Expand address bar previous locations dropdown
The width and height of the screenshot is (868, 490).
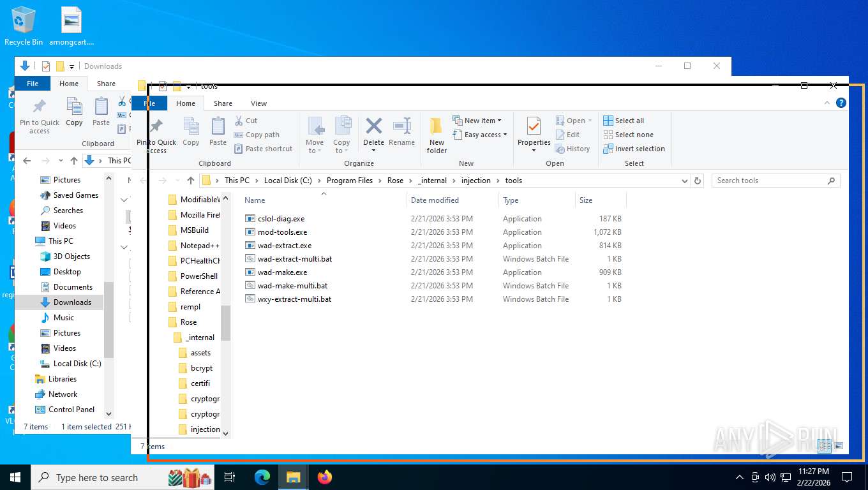pos(685,181)
